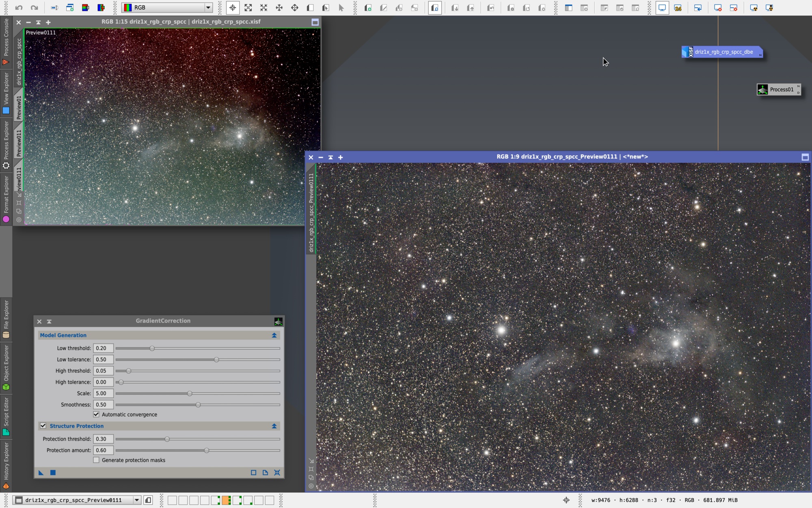
Task: Select the first workspace box in status bar
Action: pos(172,500)
